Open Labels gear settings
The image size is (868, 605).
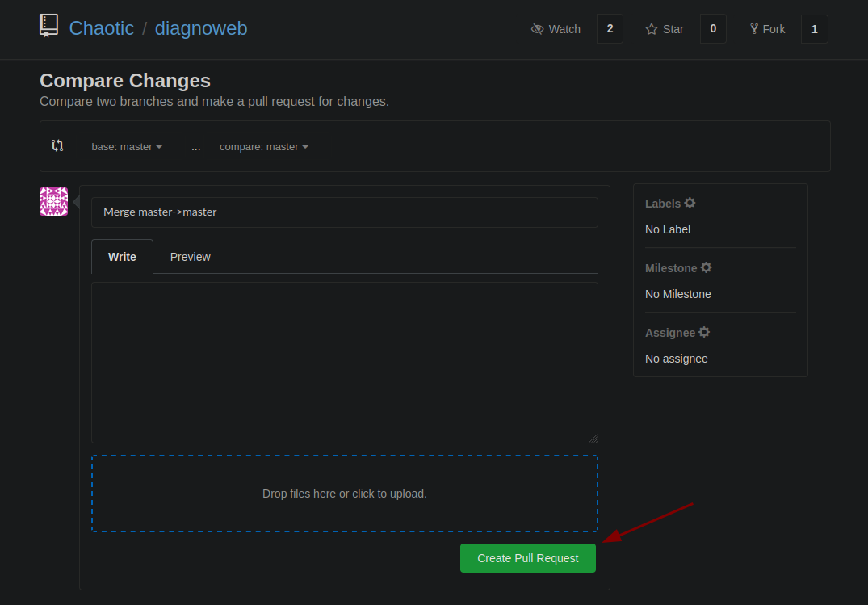click(690, 203)
